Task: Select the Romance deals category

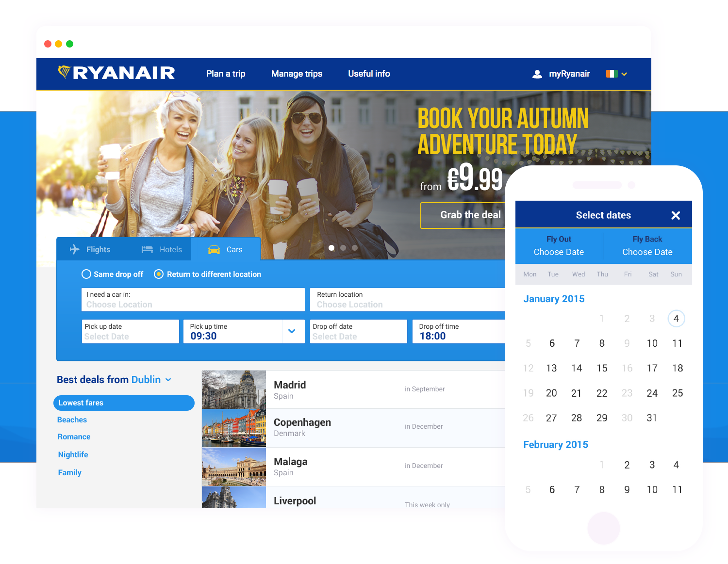Action: (x=74, y=437)
